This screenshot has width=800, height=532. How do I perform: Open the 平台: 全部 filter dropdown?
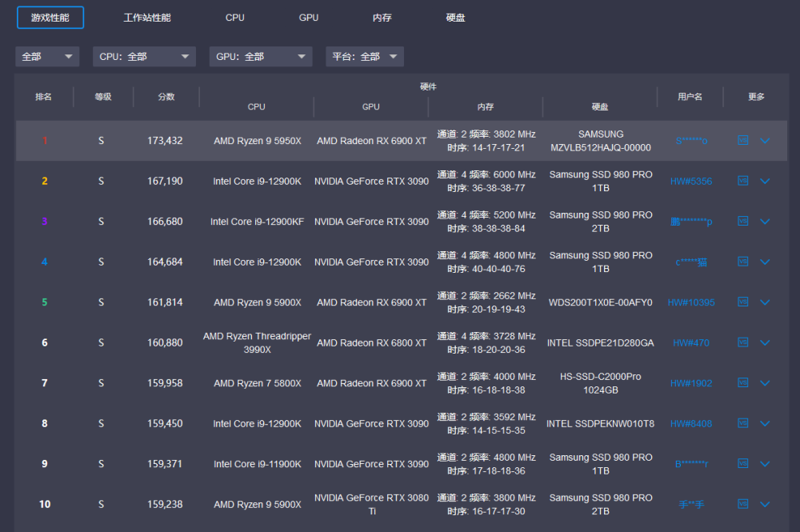[365, 57]
